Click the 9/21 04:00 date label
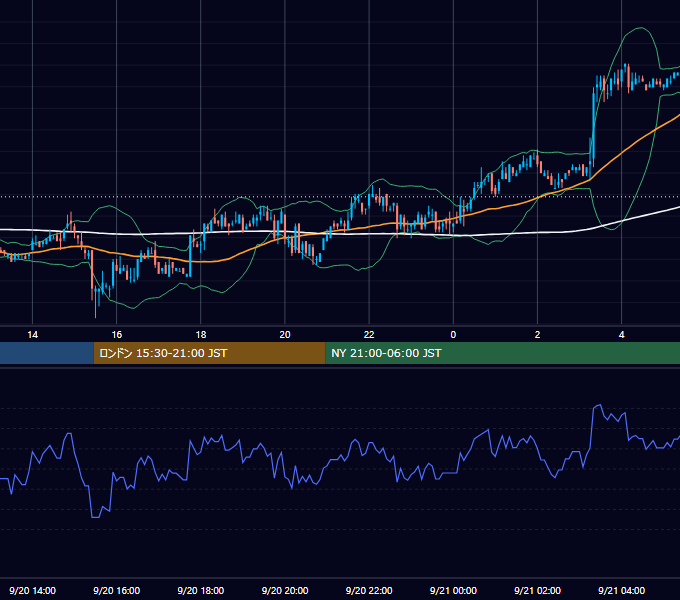Image resolution: width=680 pixels, height=600 pixels. pyautogui.click(x=621, y=590)
